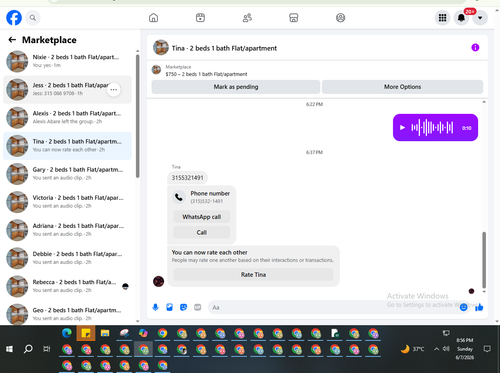Open the sender avatar beside rating card

[x=158, y=281]
